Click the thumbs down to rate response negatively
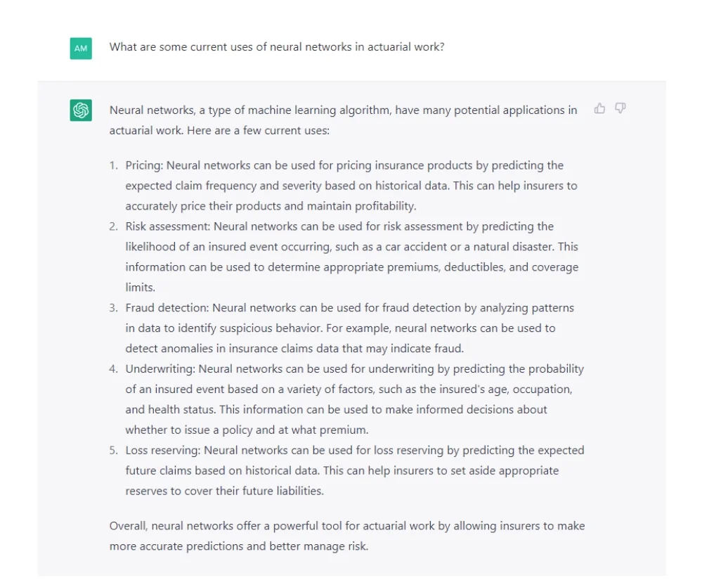 tap(620, 109)
